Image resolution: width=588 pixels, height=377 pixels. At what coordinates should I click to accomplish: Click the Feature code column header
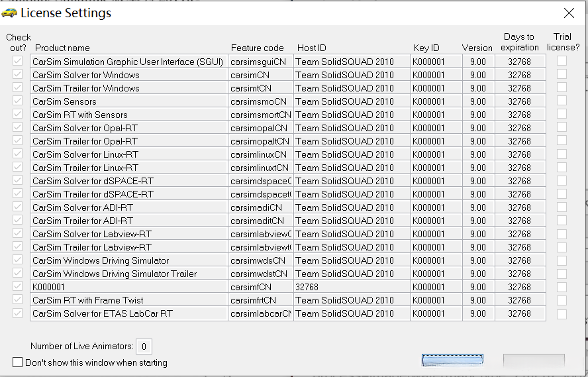pyautogui.click(x=257, y=48)
